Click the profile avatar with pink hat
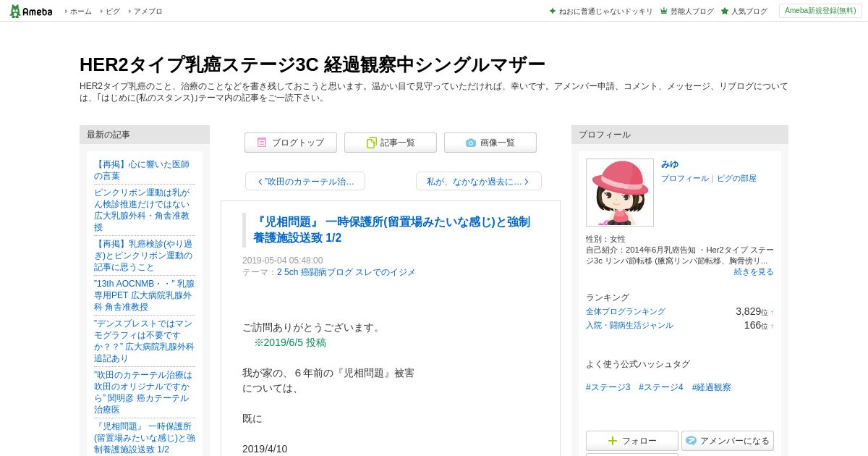The height and width of the screenshot is (456, 868). (x=620, y=193)
